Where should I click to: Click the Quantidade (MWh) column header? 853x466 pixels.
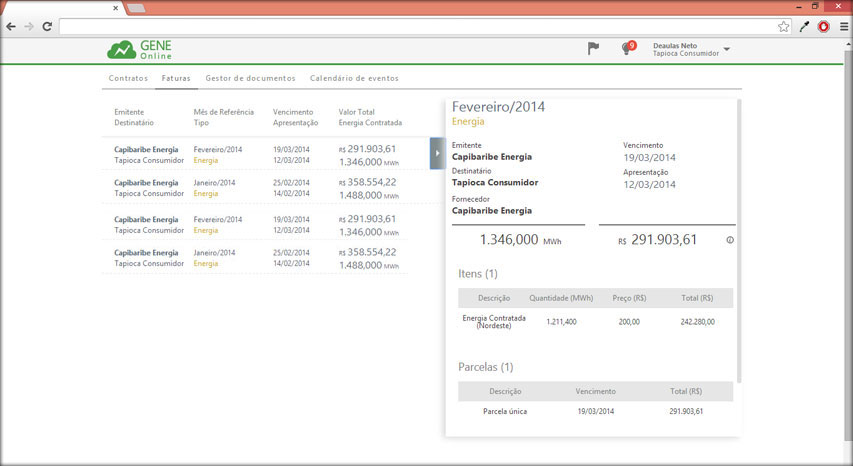coord(561,298)
